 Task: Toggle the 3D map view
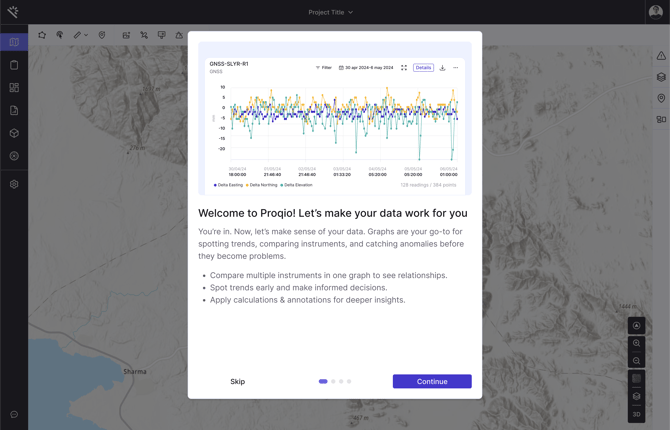(x=636, y=414)
